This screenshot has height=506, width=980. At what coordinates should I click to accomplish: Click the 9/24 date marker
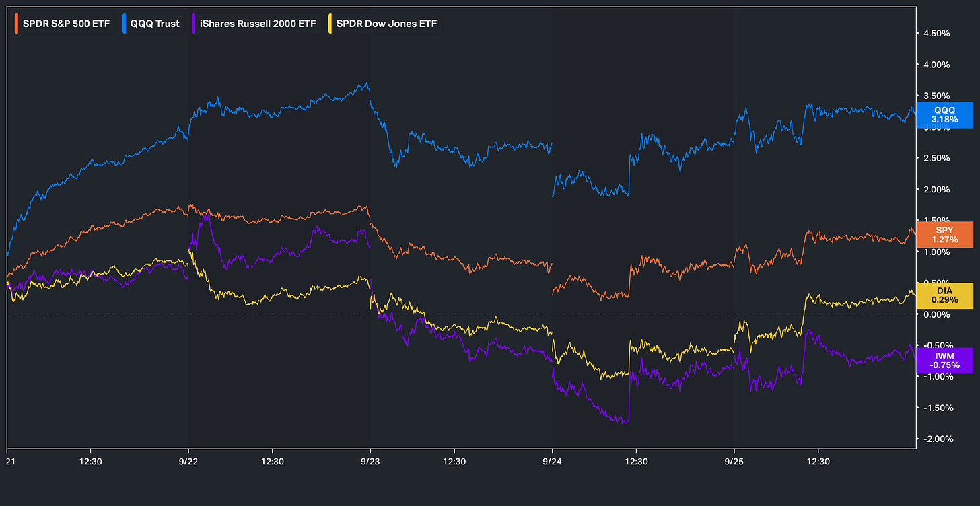pyautogui.click(x=552, y=462)
